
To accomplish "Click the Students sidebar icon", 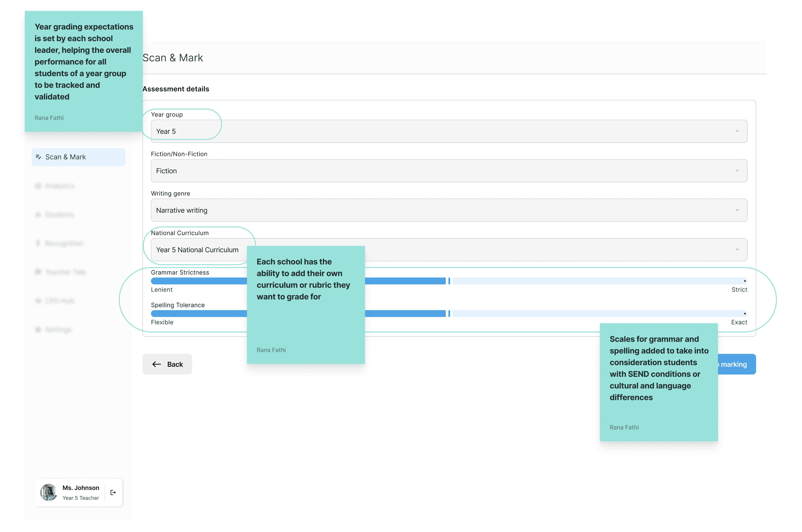I will 38,215.
